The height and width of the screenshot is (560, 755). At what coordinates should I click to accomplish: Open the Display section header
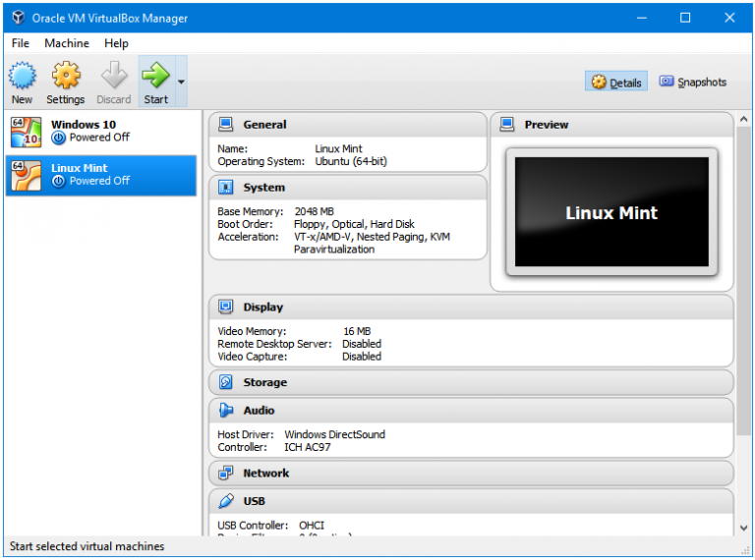471,307
